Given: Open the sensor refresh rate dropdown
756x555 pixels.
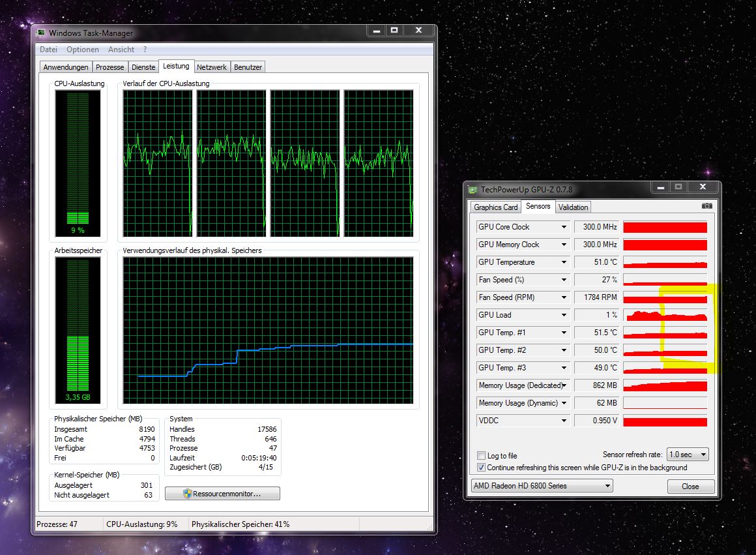Looking at the screenshot, I should pyautogui.click(x=688, y=455).
